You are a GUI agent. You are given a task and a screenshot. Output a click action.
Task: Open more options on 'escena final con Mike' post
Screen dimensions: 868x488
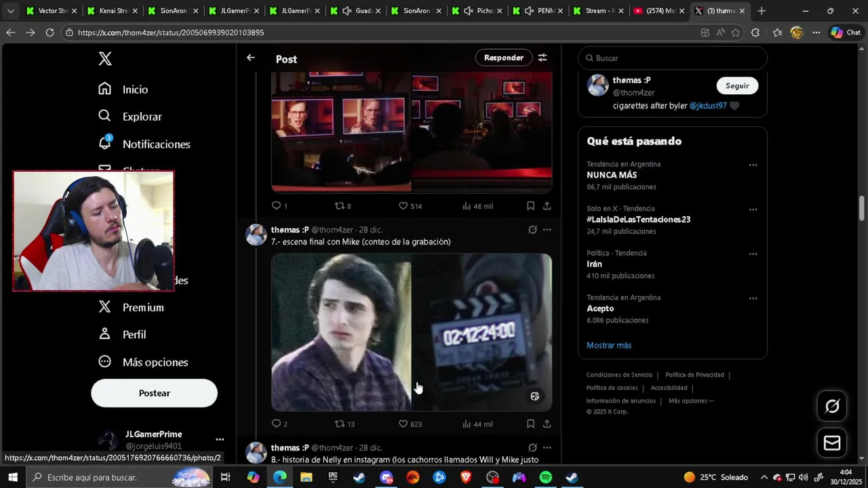tap(547, 230)
